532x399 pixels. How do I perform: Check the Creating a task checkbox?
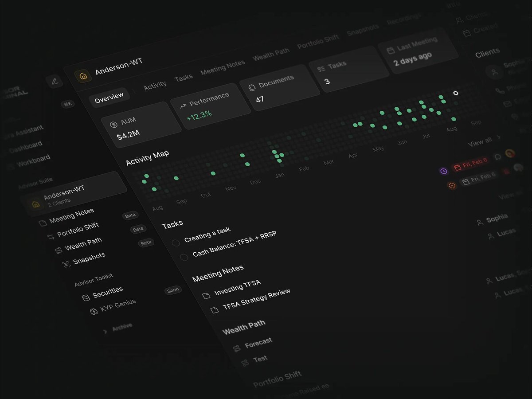point(176,243)
